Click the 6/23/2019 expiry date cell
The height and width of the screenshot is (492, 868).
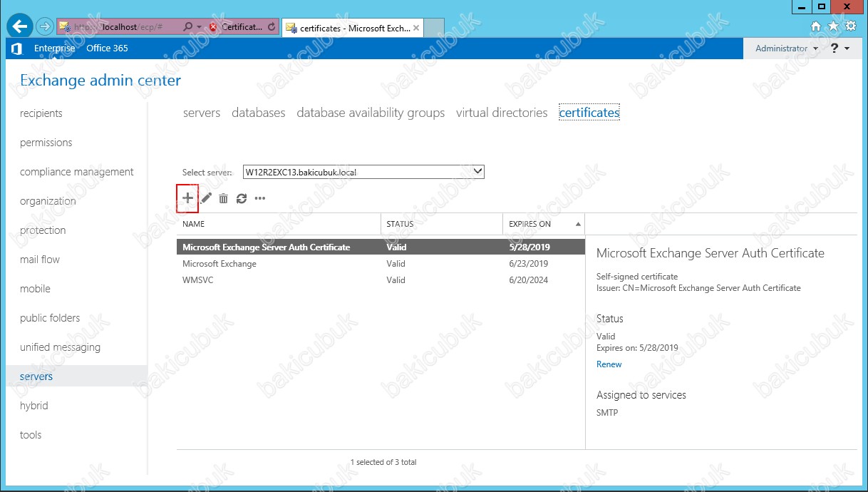(x=528, y=264)
